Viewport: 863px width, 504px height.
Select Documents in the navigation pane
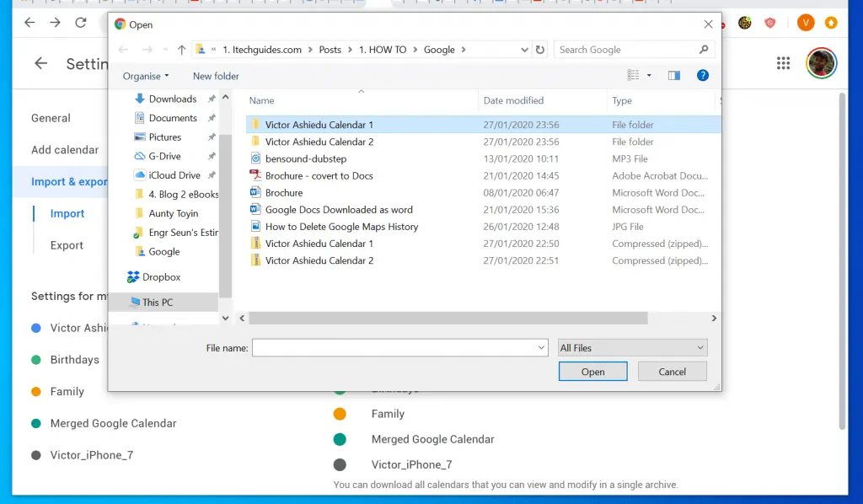[x=172, y=118]
